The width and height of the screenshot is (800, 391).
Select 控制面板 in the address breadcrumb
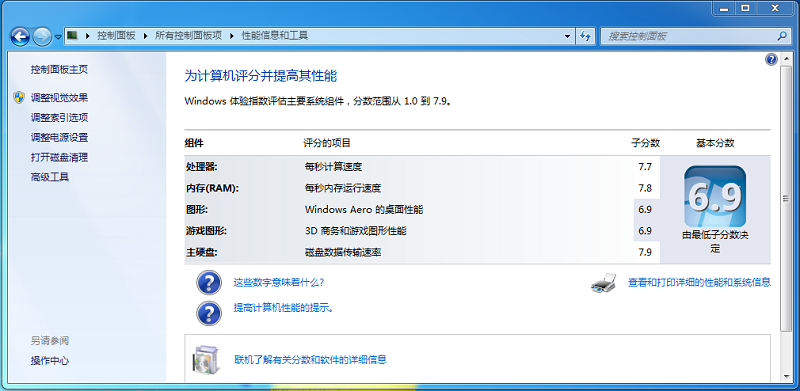(116, 36)
